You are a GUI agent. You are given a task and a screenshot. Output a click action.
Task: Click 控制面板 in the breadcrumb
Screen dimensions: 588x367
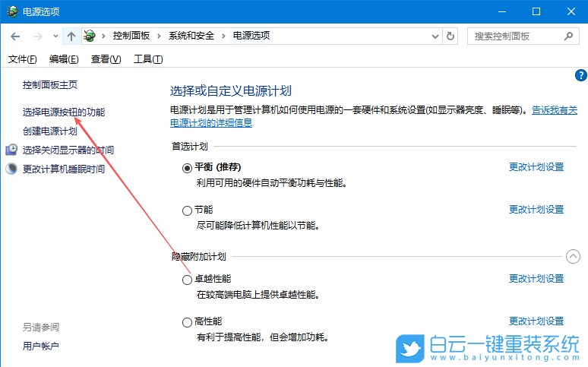click(131, 36)
